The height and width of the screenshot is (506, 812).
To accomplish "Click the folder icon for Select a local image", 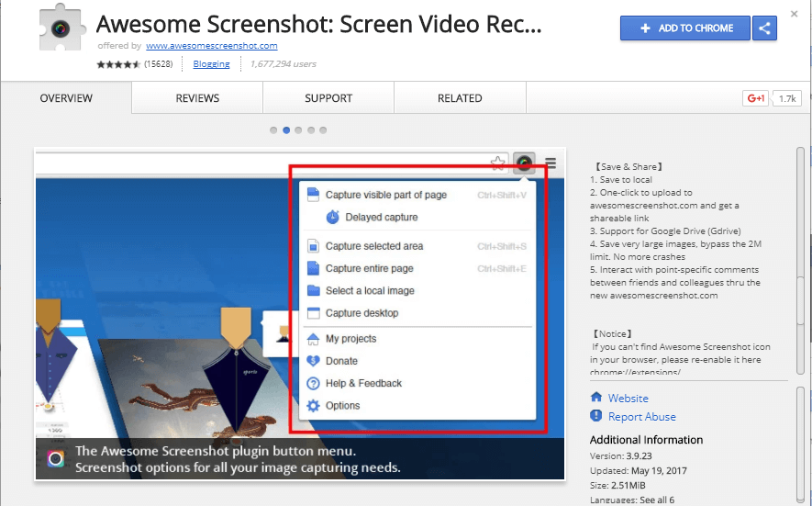I will (313, 290).
